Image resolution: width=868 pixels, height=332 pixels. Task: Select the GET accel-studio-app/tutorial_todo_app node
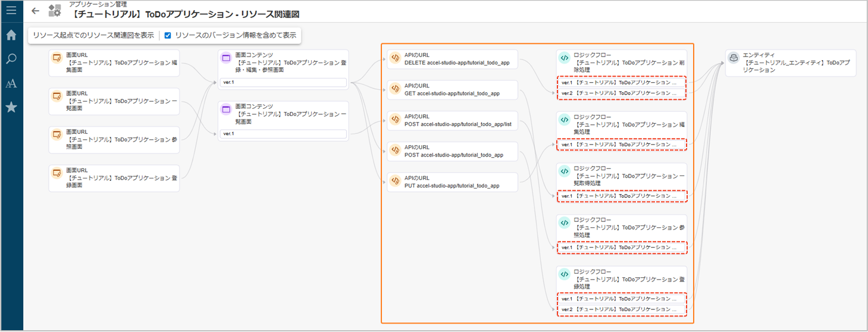[452, 89]
